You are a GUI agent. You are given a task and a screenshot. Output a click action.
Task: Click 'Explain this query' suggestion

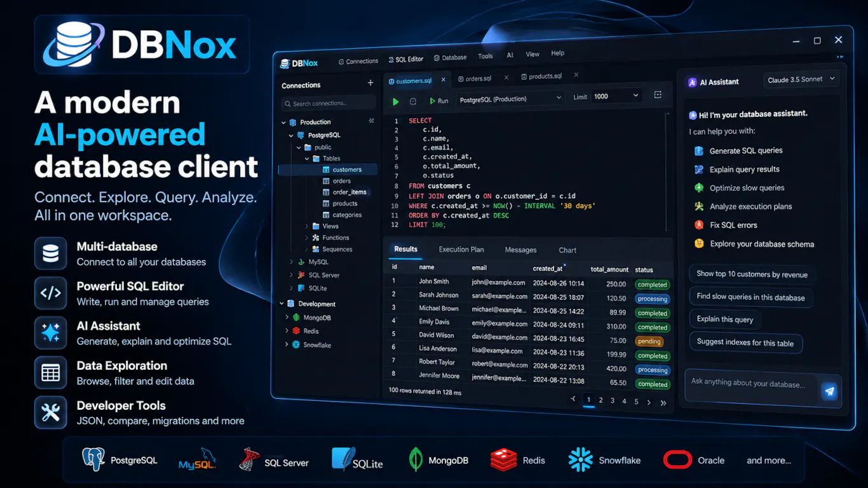[725, 319]
